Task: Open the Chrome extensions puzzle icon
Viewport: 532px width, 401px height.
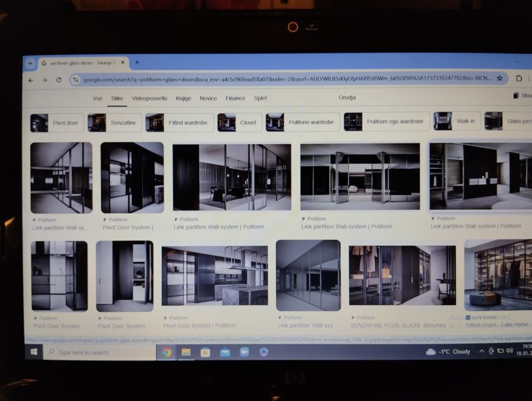Action: (519, 78)
